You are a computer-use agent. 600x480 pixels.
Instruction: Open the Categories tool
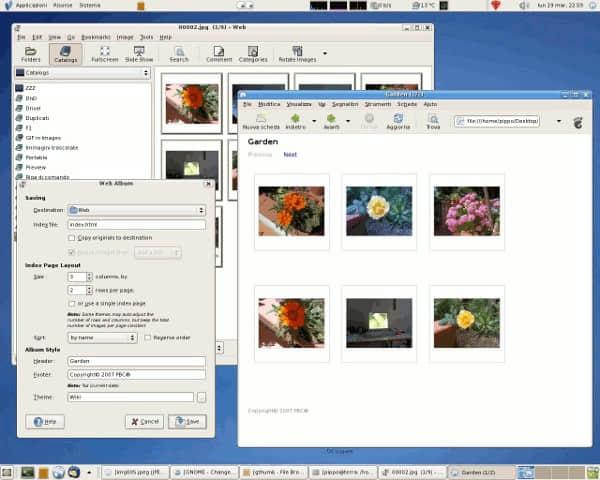pos(253,53)
